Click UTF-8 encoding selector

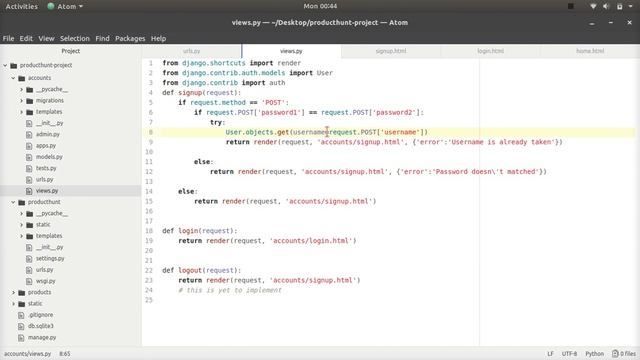coord(569,353)
